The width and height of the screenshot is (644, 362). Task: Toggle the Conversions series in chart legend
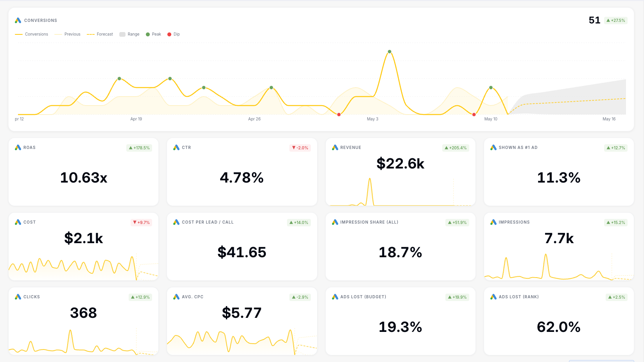pyautogui.click(x=32, y=34)
